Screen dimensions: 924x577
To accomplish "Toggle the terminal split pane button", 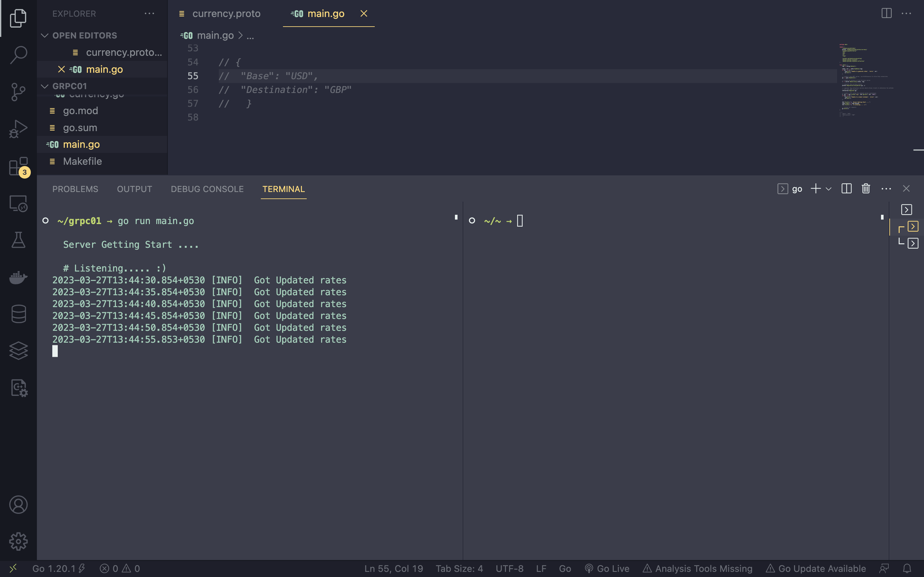I will coord(846,188).
